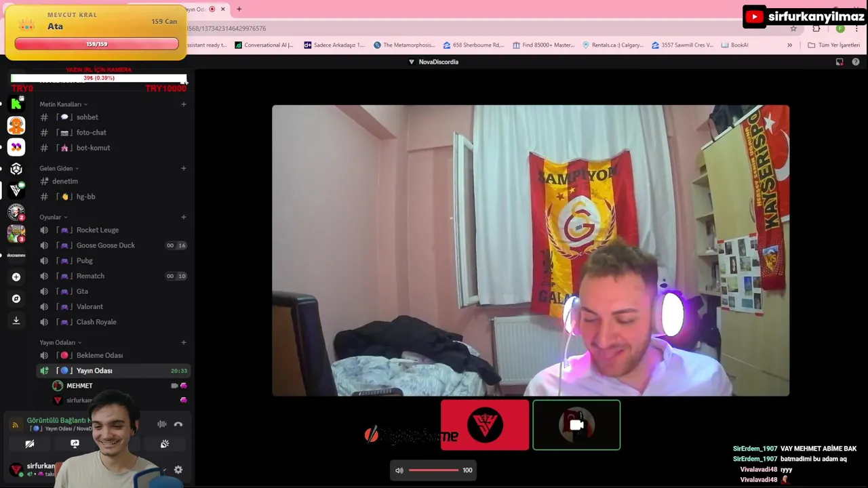Open Tüm Yer İşaretleri bookmarks folder

834,45
